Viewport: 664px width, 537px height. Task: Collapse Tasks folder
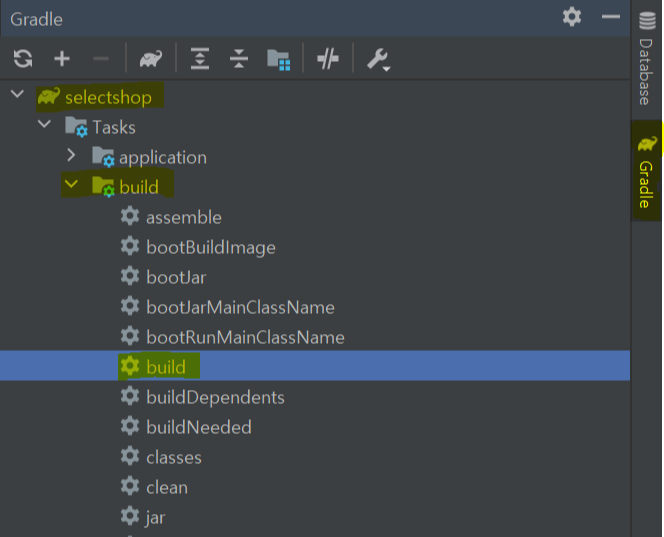coord(44,124)
